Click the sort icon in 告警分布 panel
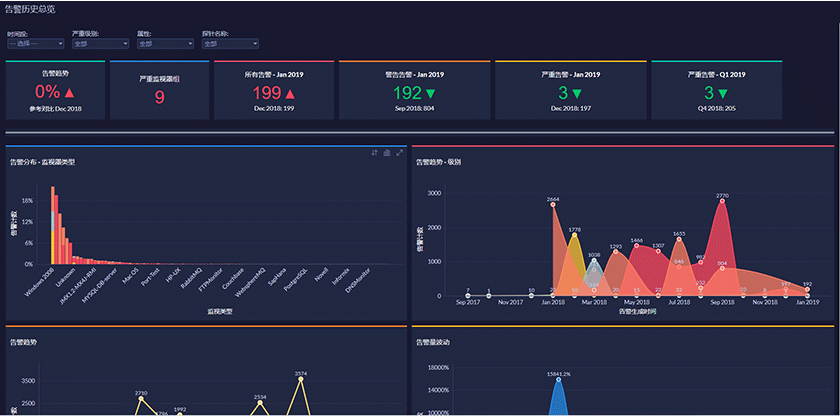 (374, 153)
